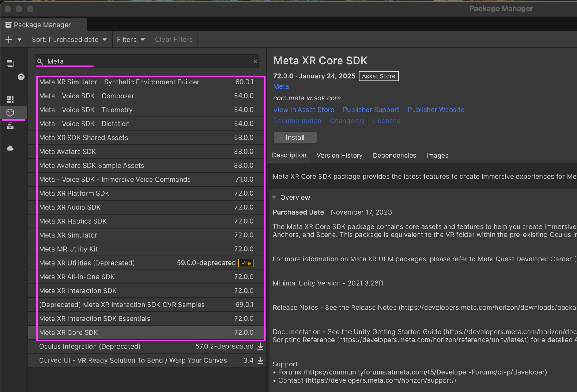Select the Unity Registry grid icon
The height and width of the screenshot is (392, 577).
coord(10,99)
